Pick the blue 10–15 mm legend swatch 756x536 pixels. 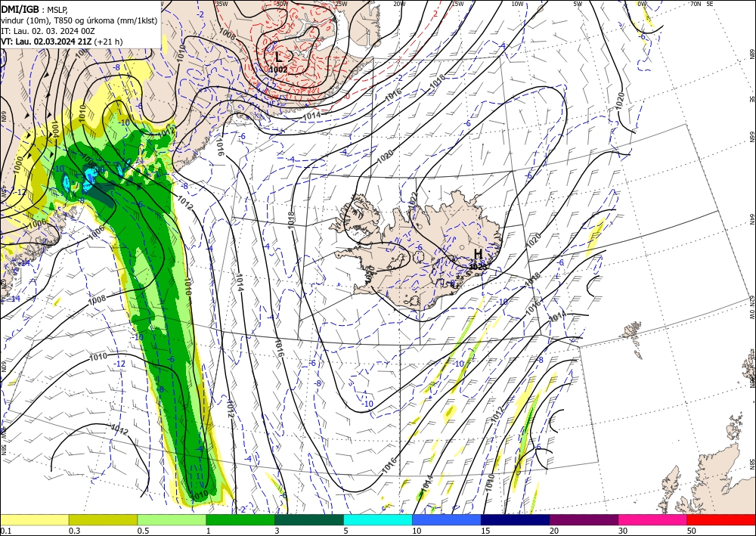click(447, 519)
